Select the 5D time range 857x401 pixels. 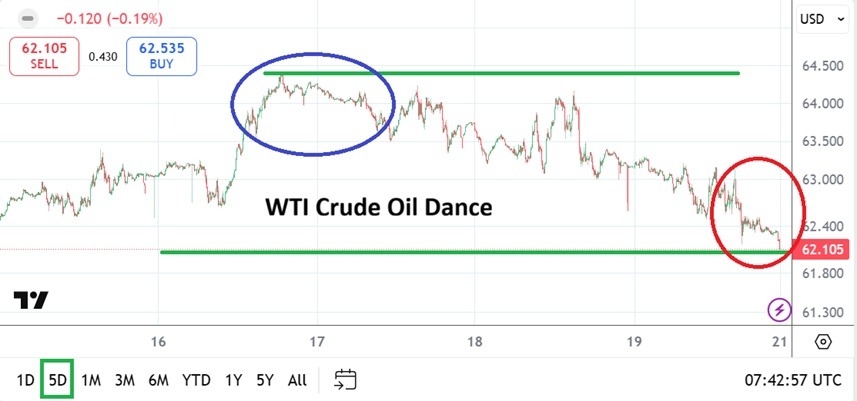(57, 380)
